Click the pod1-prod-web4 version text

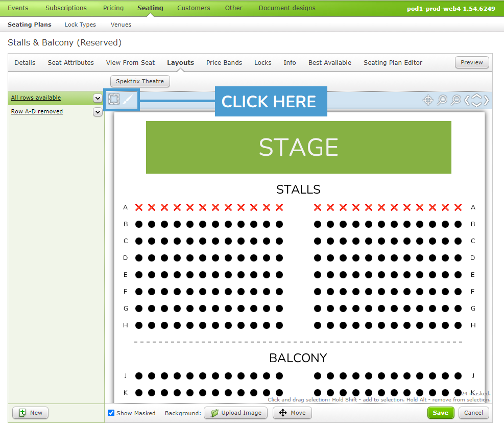point(451,9)
